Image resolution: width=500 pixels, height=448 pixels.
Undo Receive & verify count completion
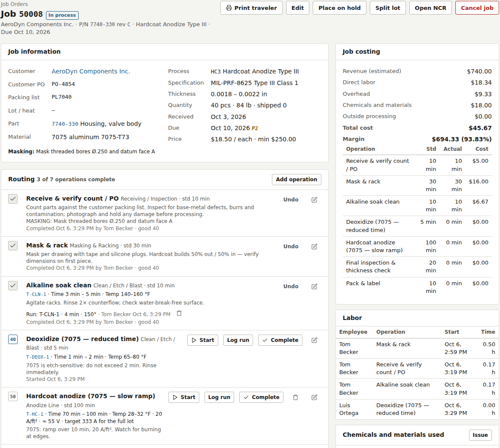click(x=291, y=200)
